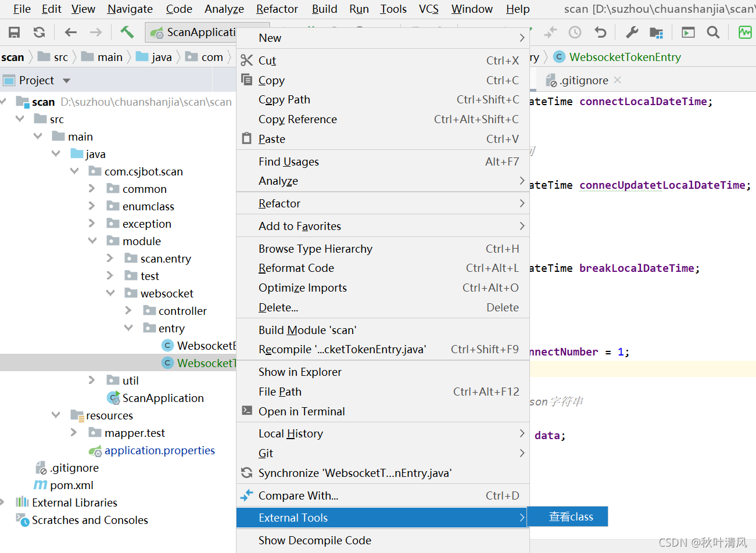Expand the scan.entry package
Image resolution: width=756 pixels, height=553 pixels.
[110, 258]
